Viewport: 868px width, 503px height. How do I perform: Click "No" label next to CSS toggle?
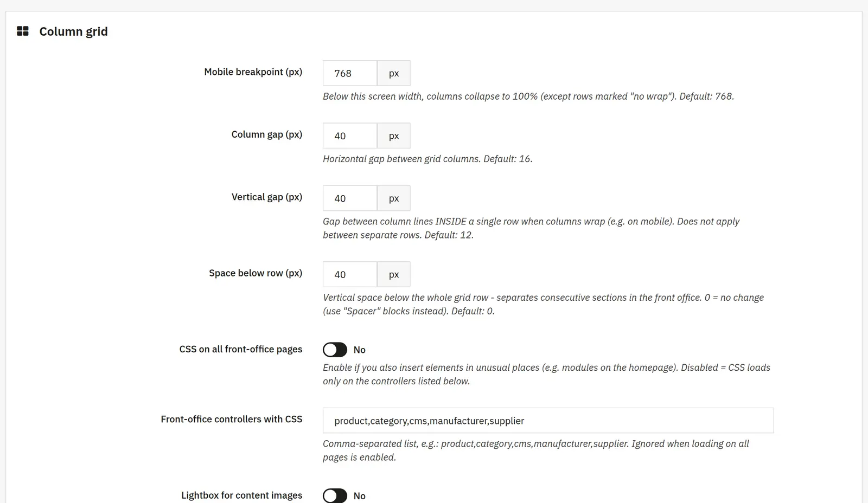tap(360, 350)
